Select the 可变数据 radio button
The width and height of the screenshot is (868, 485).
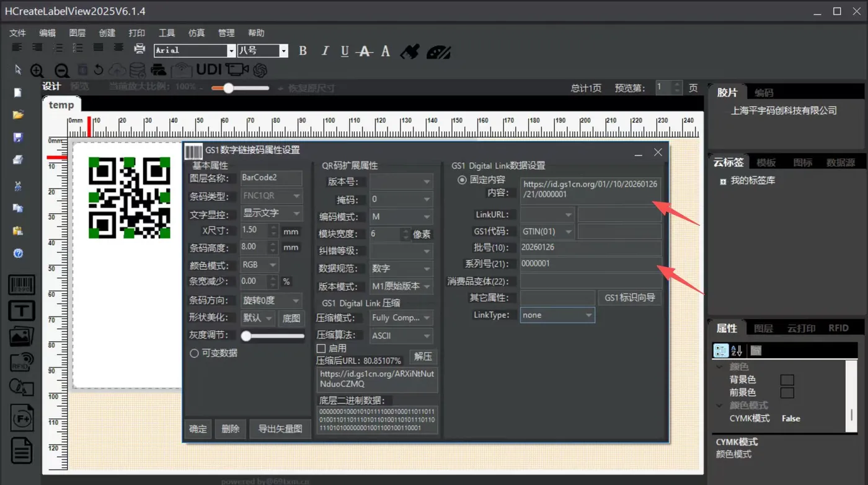point(194,353)
